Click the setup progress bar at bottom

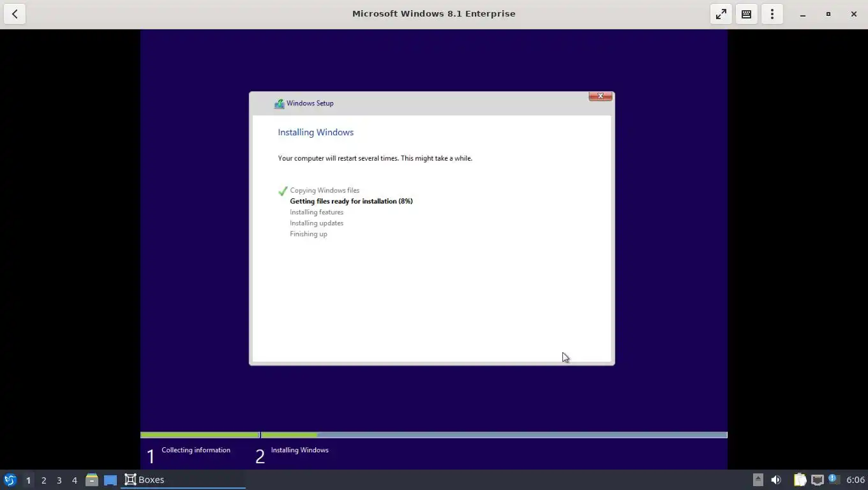click(x=434, y=435)
